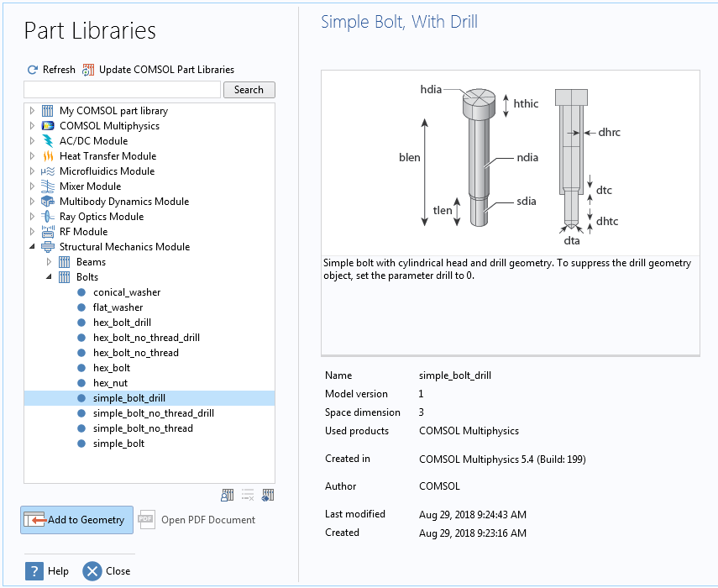718x588 pixels.
Task: Click the My COMSOL part library icon
Action: point(48,111)
